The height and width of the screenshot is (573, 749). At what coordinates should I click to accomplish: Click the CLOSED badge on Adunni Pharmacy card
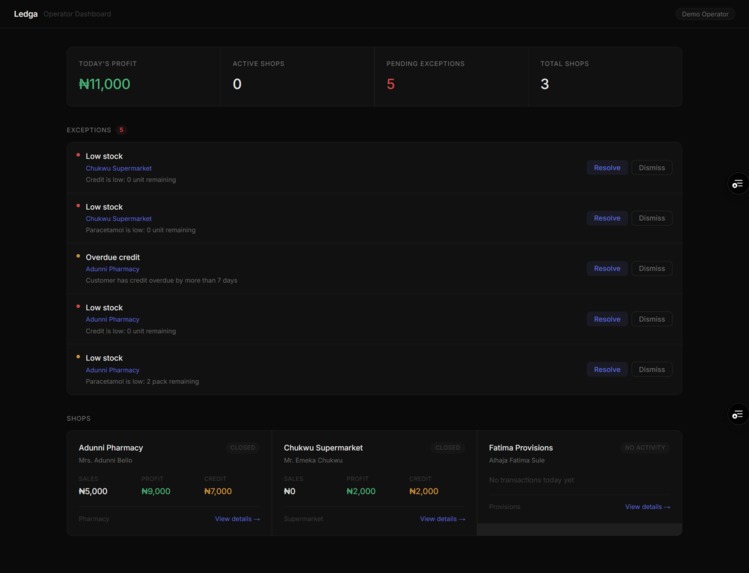[x=243, y=448]
